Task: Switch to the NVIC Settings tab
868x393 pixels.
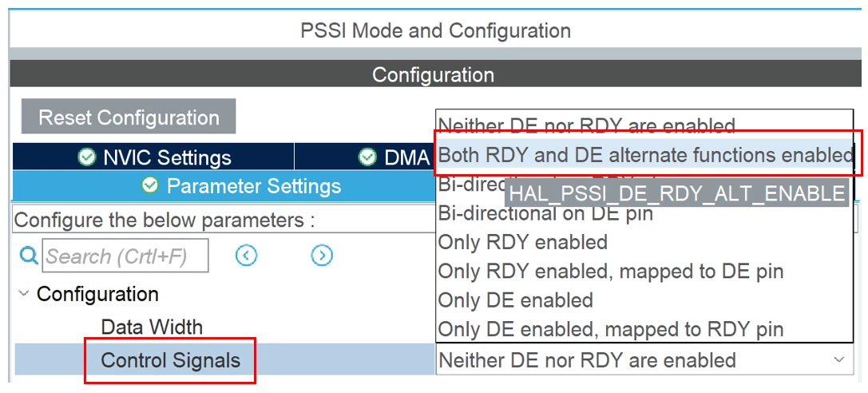Action: (x=153, y=157)
